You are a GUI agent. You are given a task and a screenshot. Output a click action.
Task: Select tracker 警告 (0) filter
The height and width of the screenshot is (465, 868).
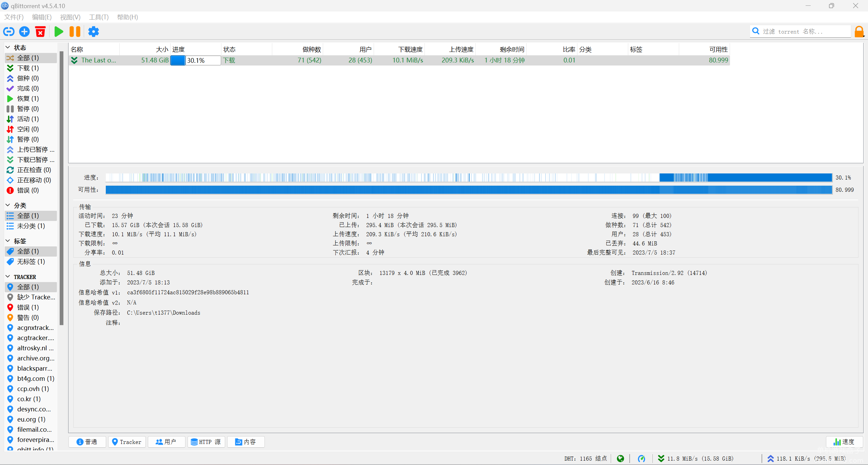point(31,317)
